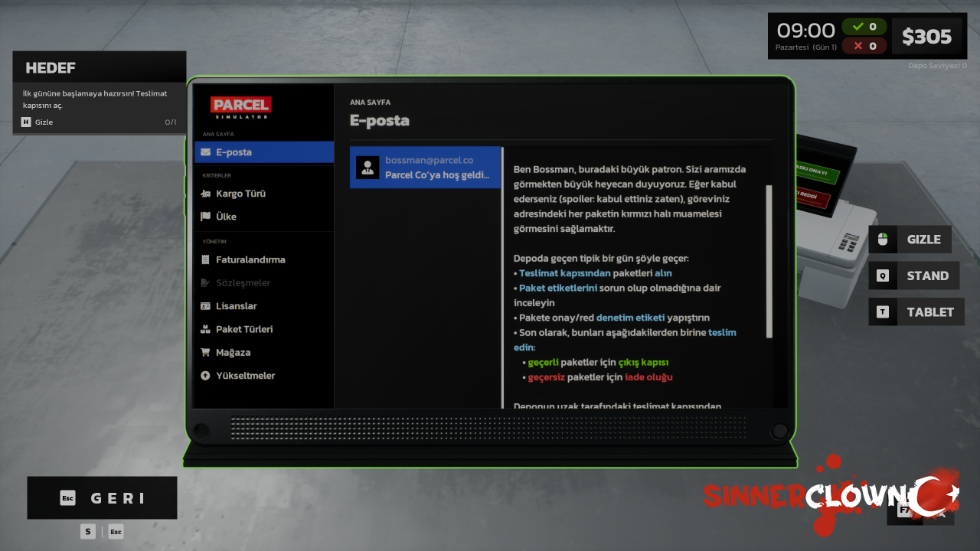This screenshot has height=551, width=980.
Task: Click the up-arrow icon beside Yükseltmeler
Action: (x=205, y=376)
